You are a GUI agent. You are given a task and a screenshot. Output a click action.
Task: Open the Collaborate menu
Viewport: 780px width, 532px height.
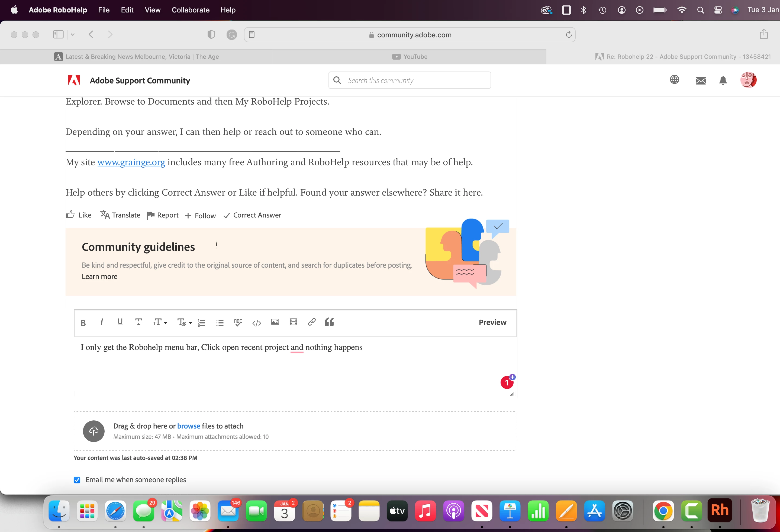[x=190, y=10]
